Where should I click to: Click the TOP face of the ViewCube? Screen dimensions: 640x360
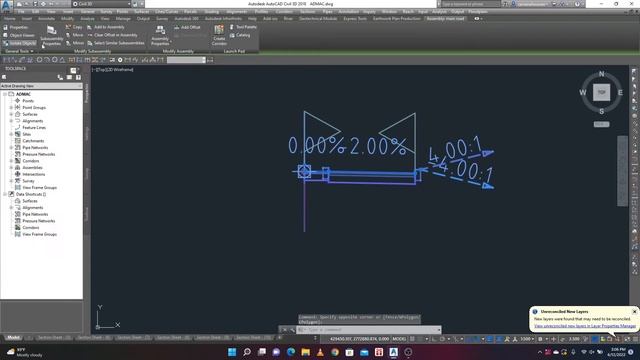coord(602,92)
